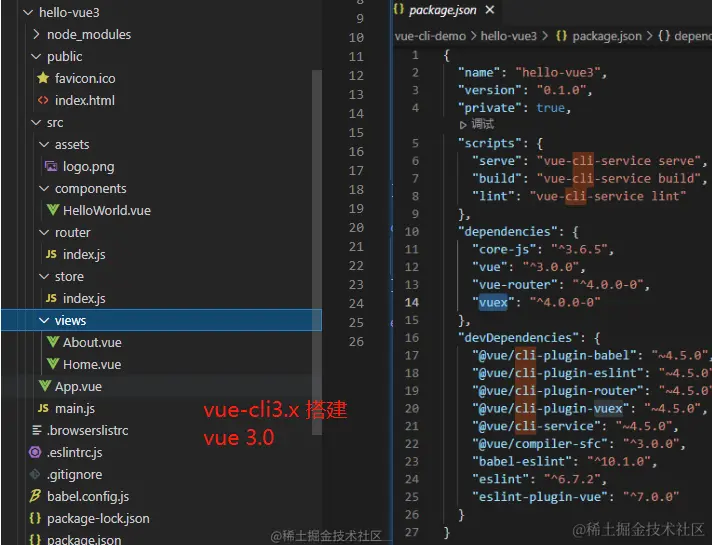
Task: Collapse the store folder
Action: coord(44,277)
